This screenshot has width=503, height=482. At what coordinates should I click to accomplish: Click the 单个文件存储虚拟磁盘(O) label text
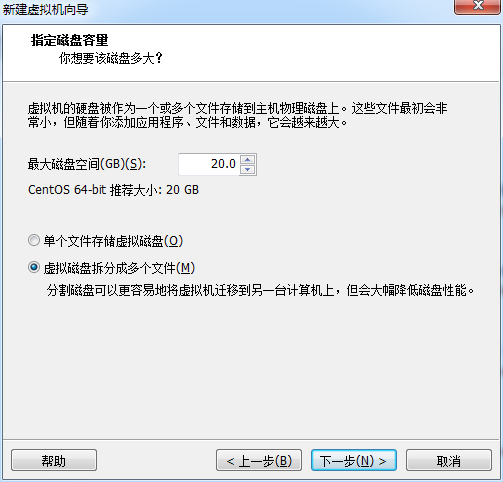coord(113,241)
